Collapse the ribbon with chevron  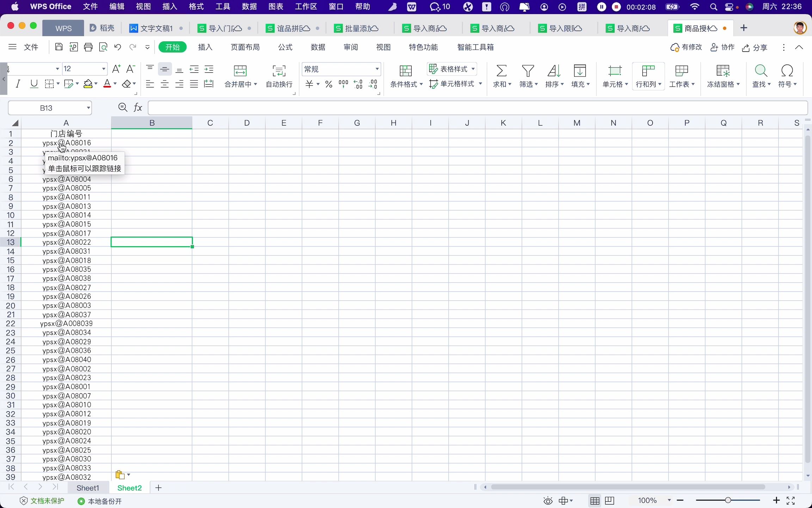(x=799, y=47)
